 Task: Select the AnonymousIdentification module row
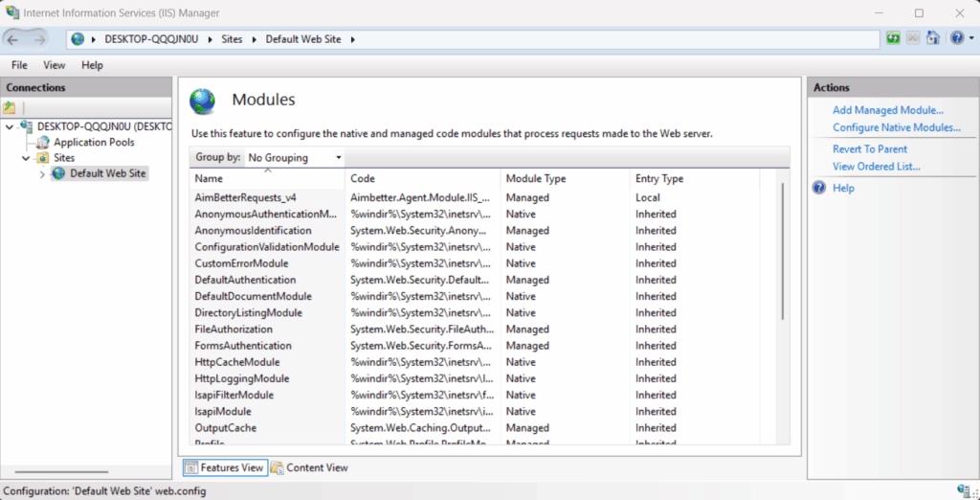(x=474, y=230)
